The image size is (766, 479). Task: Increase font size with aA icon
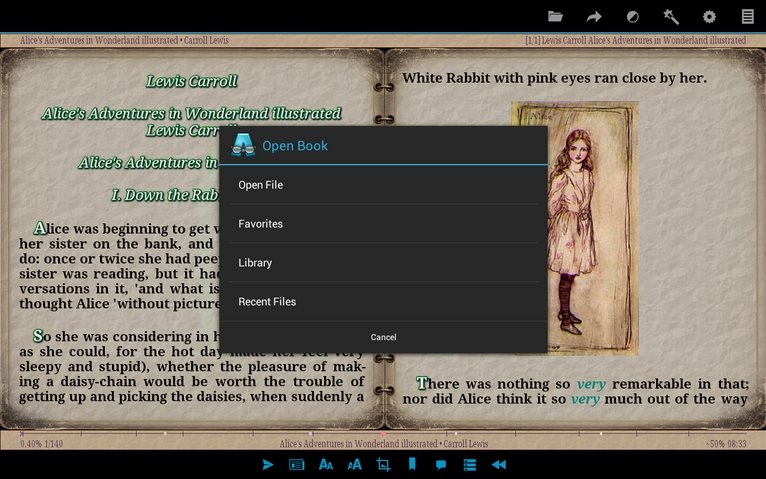coord(354,464)
